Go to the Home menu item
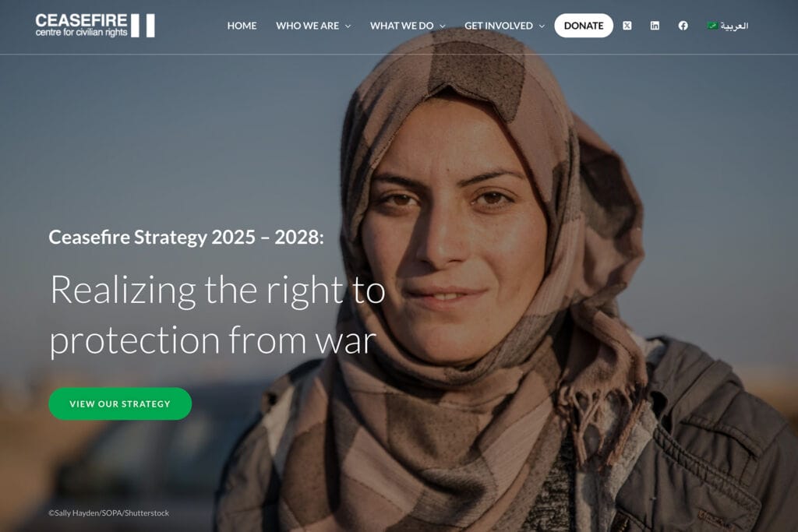This screenshot has width=798, height=532. (242, 26)
